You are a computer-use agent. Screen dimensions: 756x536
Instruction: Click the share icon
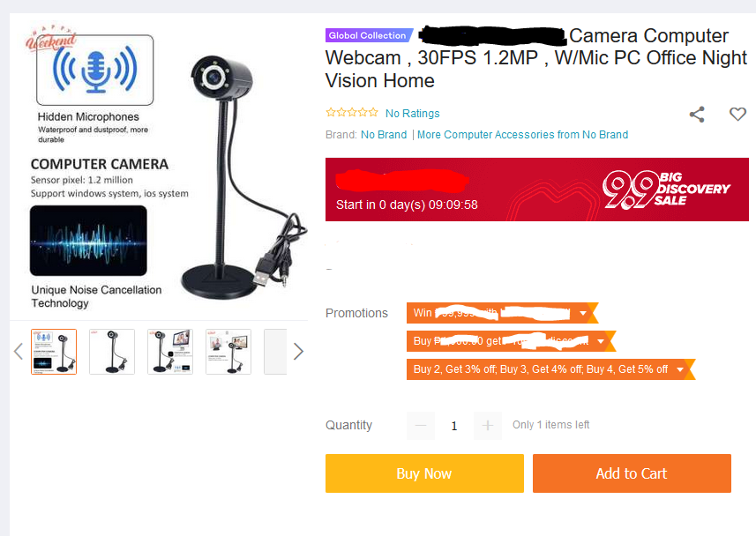(x=697, y=115)
